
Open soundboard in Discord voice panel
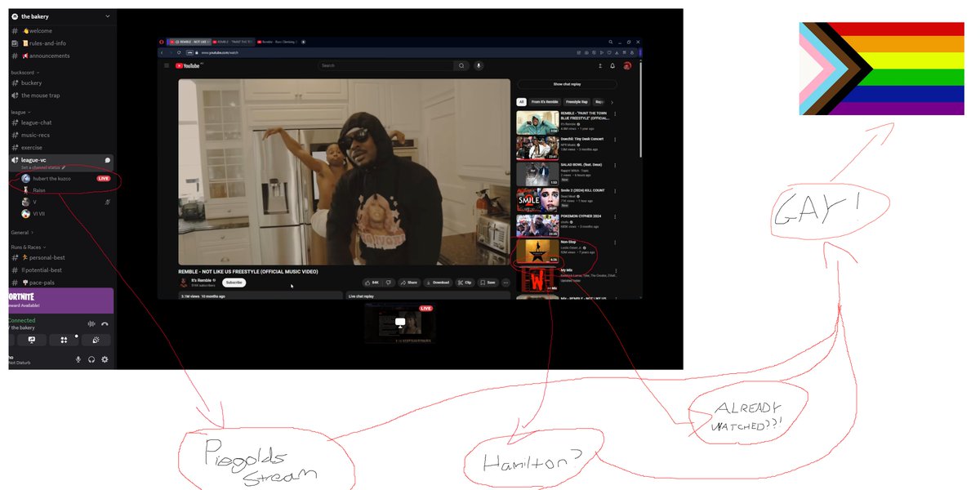[x=96, y=340]
